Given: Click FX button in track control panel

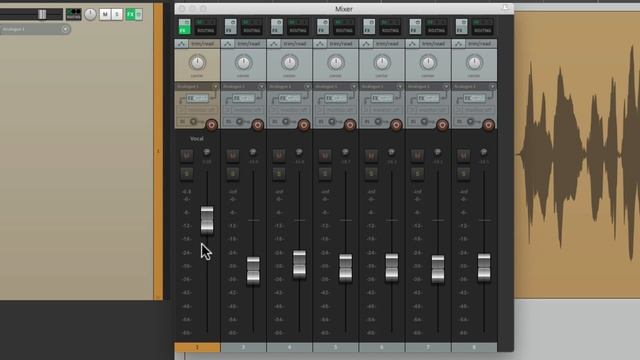Looking at the screenshot, I should point(130,15).
